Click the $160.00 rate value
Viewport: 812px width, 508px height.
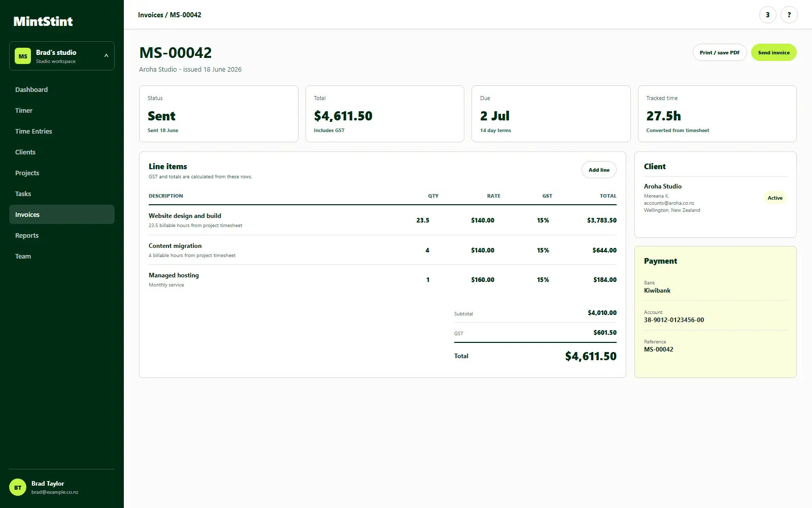483,280
